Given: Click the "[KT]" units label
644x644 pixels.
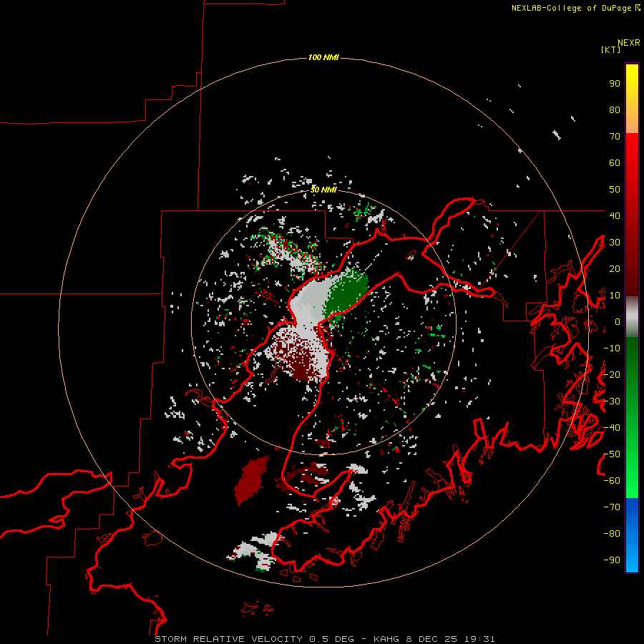Looking at the screenshot, I should [611, 49].
